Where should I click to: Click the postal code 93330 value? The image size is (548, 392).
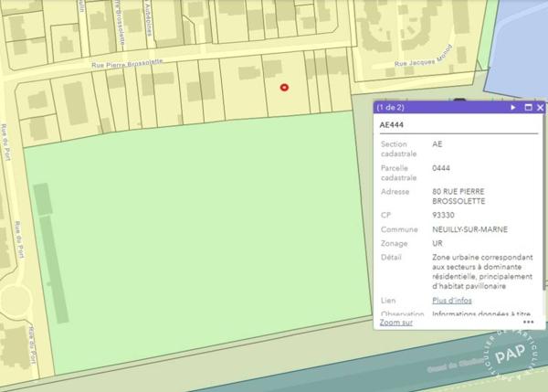tap(443, 215)
